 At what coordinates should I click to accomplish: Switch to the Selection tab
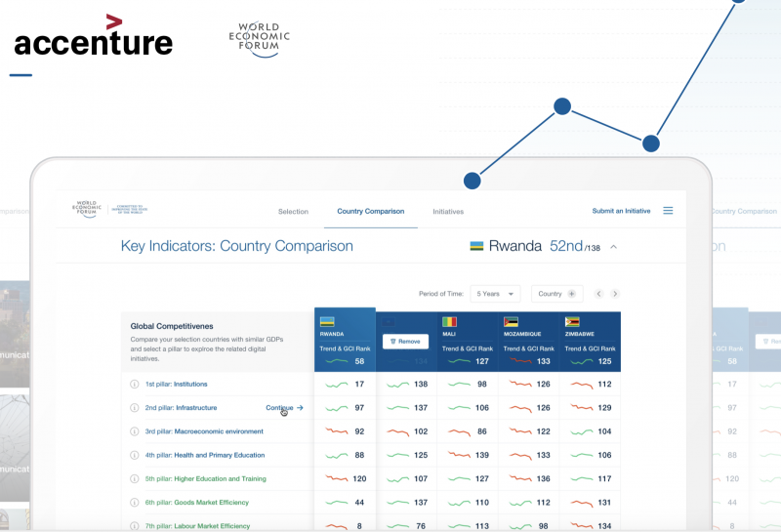[293, 212]
